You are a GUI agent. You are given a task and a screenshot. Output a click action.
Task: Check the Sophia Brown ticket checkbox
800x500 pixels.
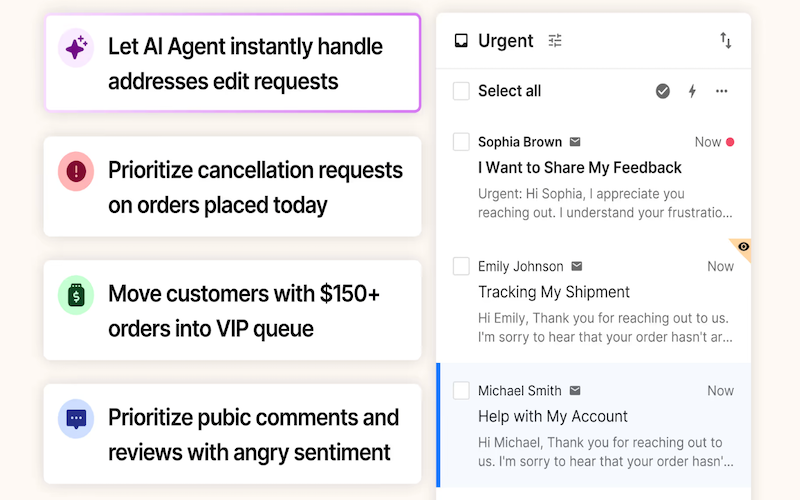(x=461, y=142)
